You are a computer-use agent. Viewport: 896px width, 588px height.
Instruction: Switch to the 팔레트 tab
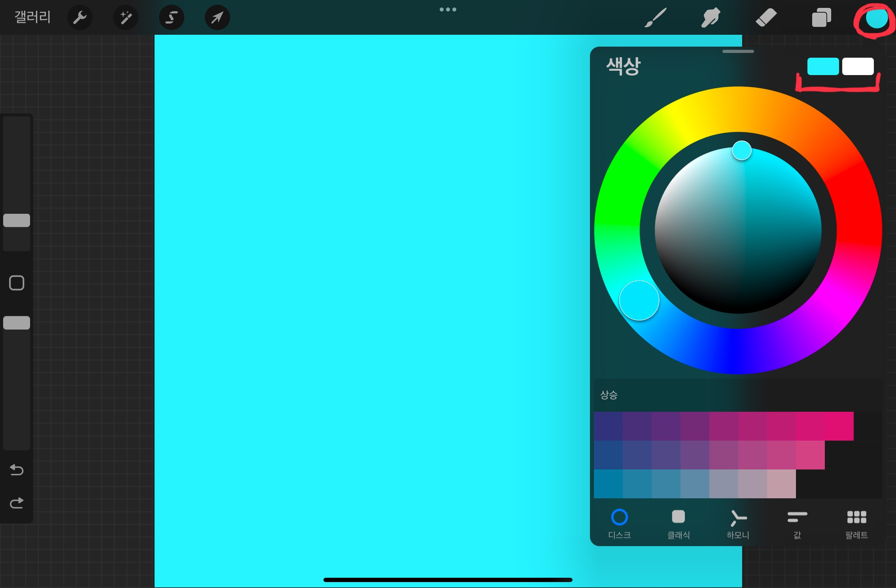856,524
